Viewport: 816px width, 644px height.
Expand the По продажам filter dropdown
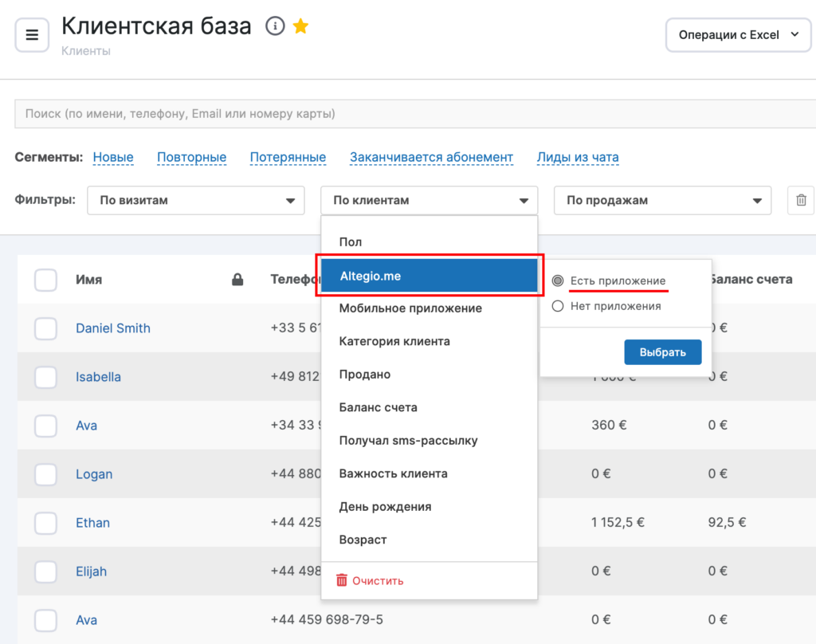[x=662, y=200]
